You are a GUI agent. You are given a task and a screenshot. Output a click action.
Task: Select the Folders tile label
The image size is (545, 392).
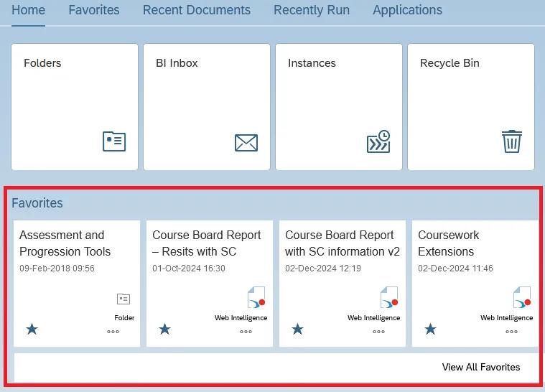[42, 63]
